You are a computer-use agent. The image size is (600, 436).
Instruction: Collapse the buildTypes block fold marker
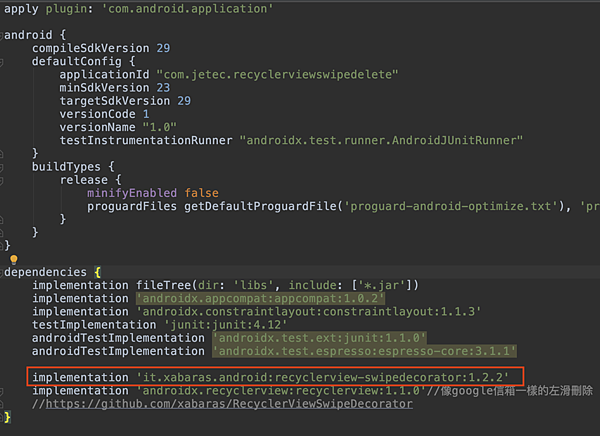pos(2,167)
